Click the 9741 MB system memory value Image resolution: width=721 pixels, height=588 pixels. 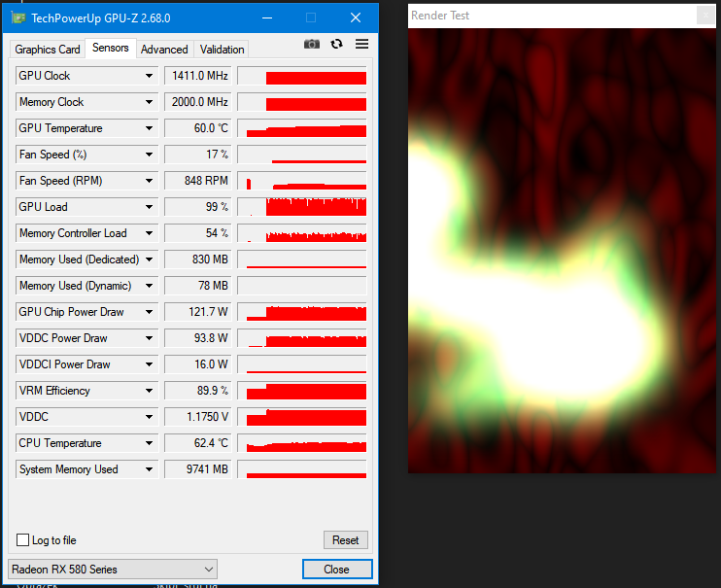point(197,469)
